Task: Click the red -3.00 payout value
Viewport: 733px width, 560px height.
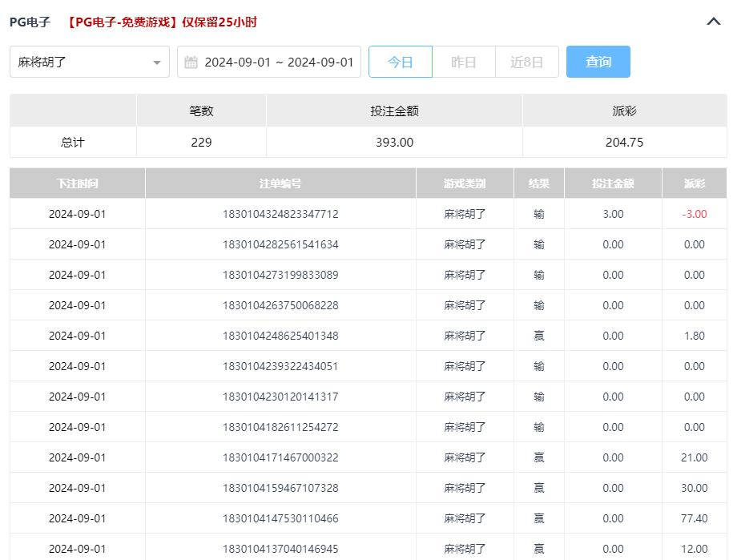Action: 694,214
